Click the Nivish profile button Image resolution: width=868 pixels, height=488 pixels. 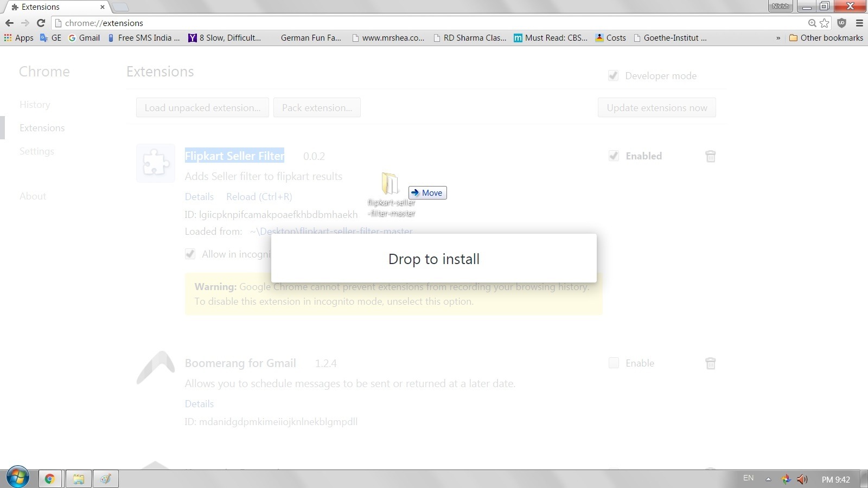pyautogui.click(x=781, y=6)
